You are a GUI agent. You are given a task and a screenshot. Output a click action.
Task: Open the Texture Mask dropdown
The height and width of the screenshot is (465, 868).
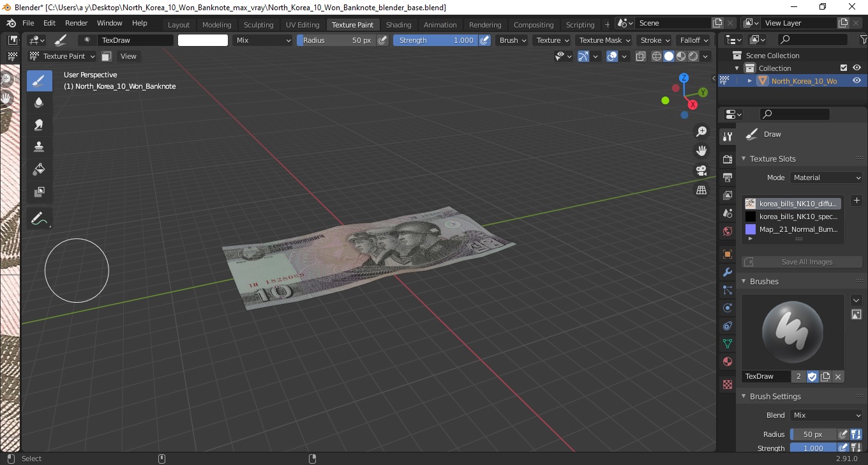click(604, 40)
